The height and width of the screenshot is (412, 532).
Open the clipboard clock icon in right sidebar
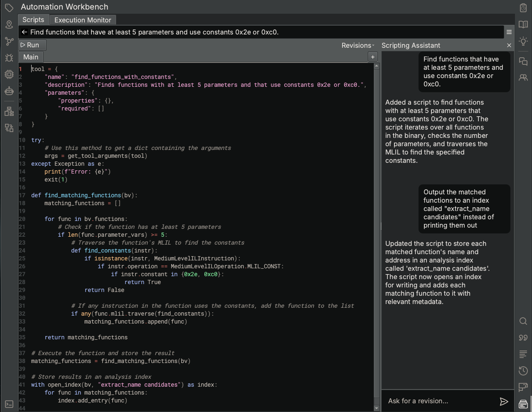point(523,8)
